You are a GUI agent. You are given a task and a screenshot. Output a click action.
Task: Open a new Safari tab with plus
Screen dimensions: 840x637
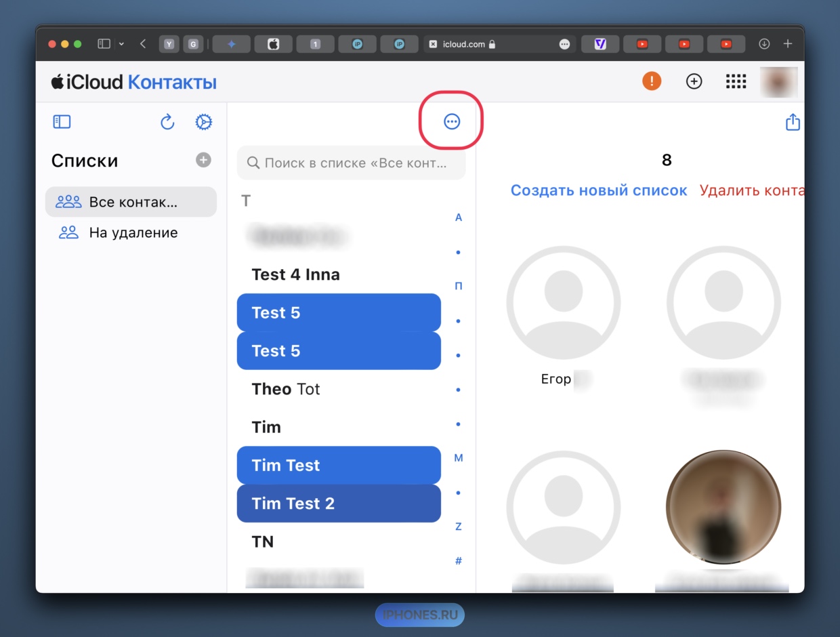tap(788, 44)
